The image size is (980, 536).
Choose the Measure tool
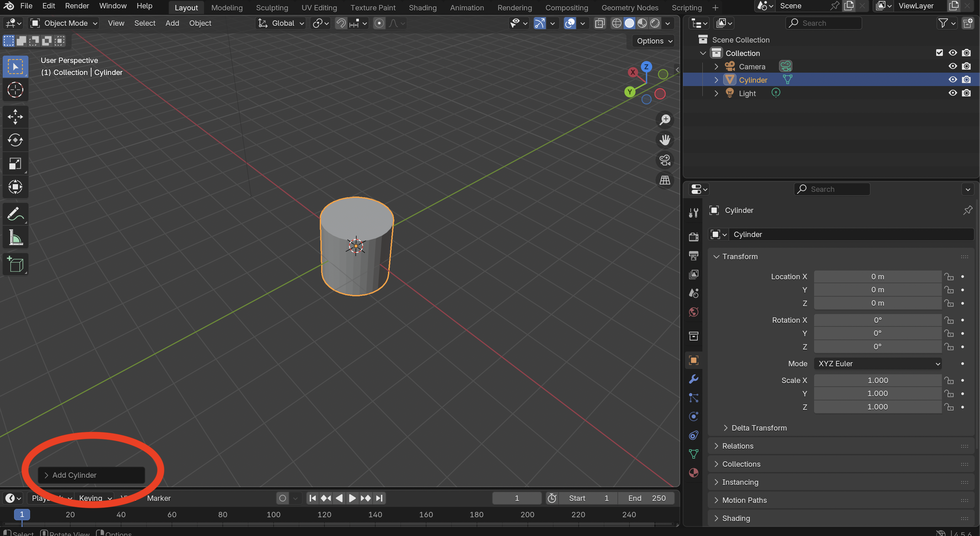pyautogui.click(x=15, y=238)
